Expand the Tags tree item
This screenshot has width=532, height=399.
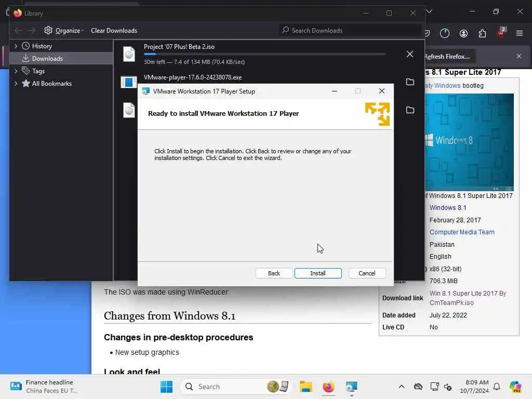16,71
